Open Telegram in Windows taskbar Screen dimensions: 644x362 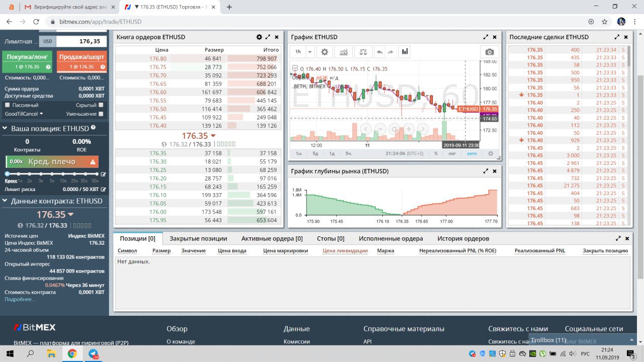point(94,354)
